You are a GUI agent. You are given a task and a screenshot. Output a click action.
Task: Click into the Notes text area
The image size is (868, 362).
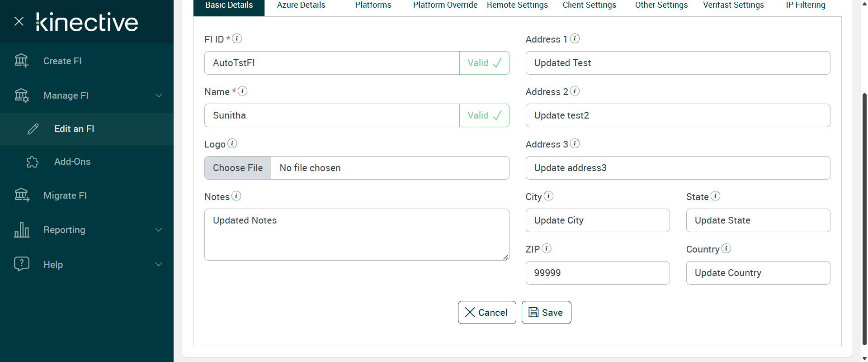356,234
